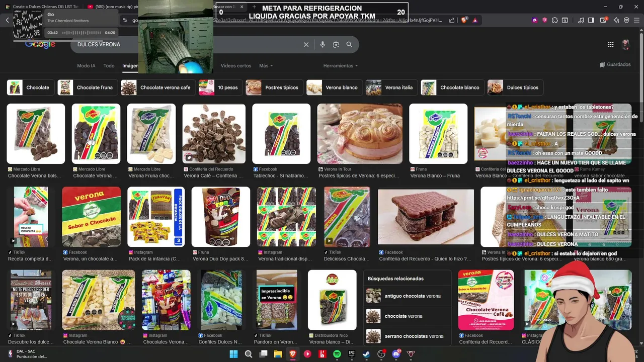
Task: Open Guardados saved items
Action: click(615, 65)
